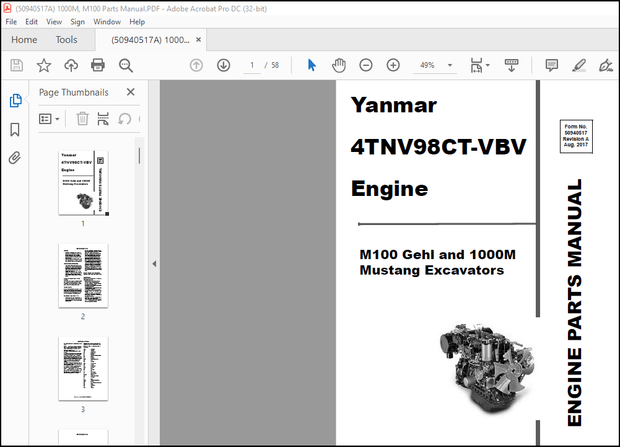Viewport: 620px width, 447px height.
Task: Open fit page dropdown arrow
Action: point(488,65)
